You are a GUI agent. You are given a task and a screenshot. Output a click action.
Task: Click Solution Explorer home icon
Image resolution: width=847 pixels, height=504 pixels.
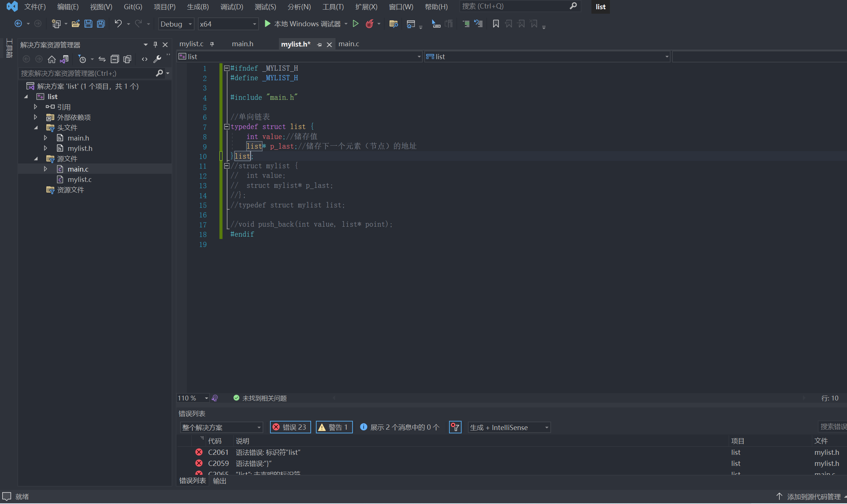click(52, 59)
